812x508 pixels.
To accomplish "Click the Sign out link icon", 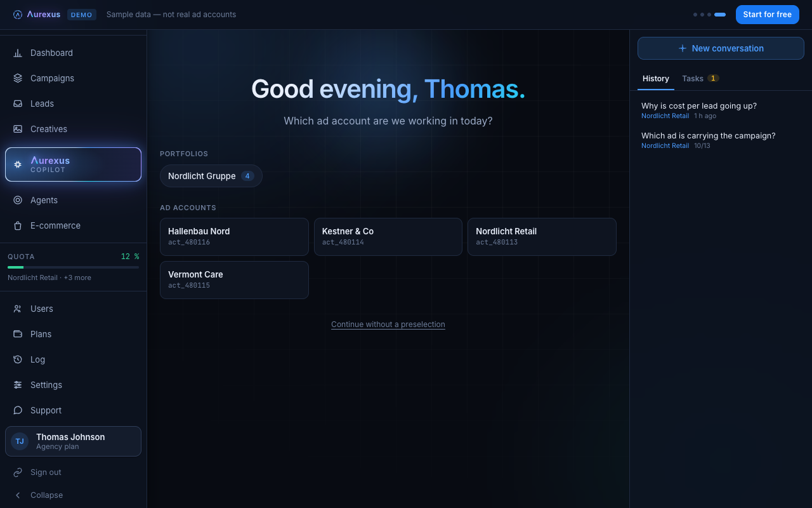I will click(x=18, y=472).
